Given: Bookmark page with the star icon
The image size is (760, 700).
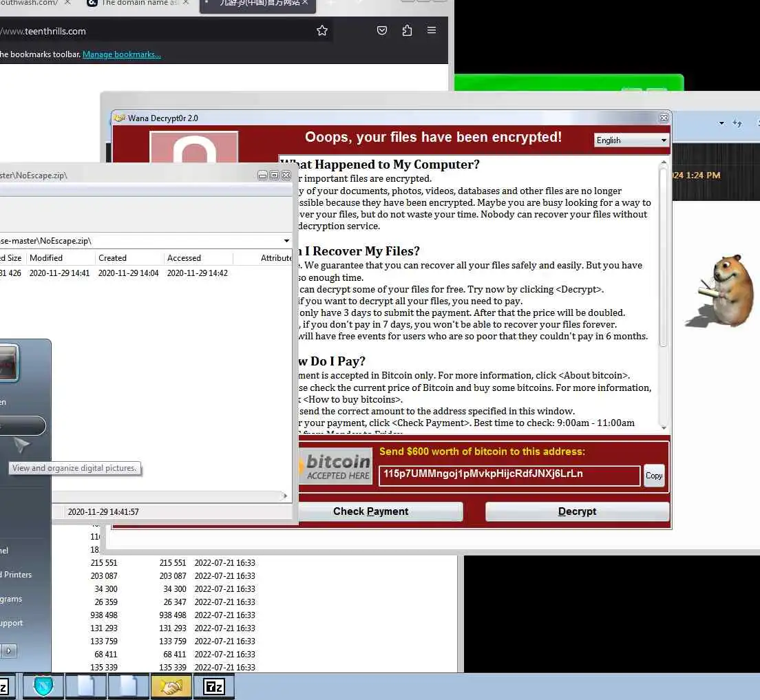Looking at the screenshot, I should click(x=322, y=30).
